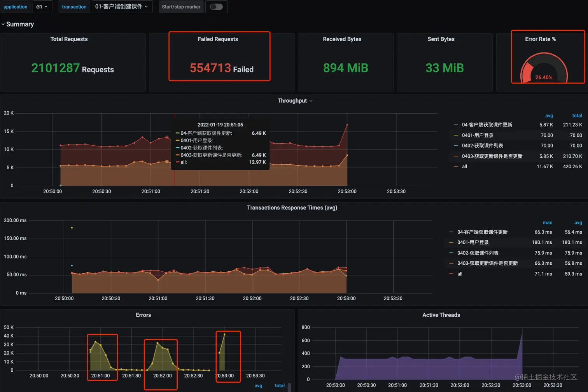Open the 01-客户端创建课件 transaction dropdown
The image size is (588, 392).
tap(122, 7)
